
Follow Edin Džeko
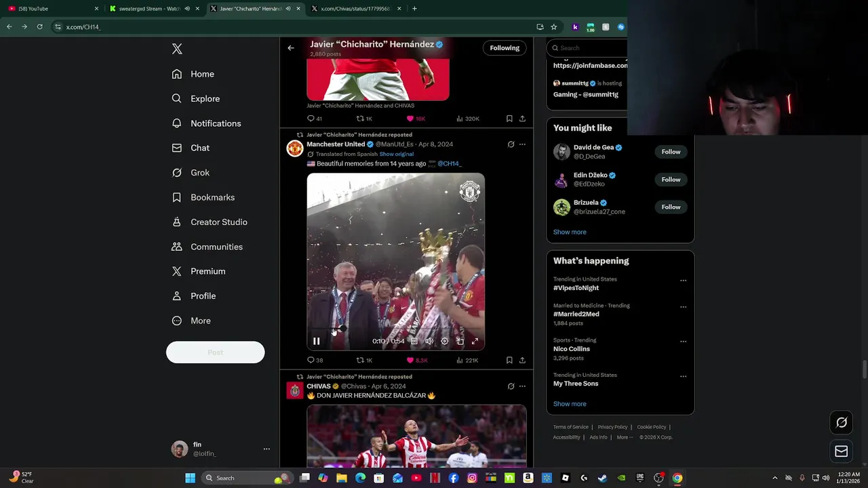(671, 180)
